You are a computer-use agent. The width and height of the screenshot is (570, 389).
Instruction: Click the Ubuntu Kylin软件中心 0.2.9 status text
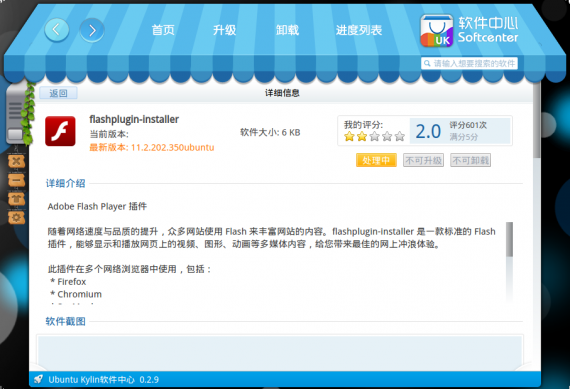click(x=104, y=380)
